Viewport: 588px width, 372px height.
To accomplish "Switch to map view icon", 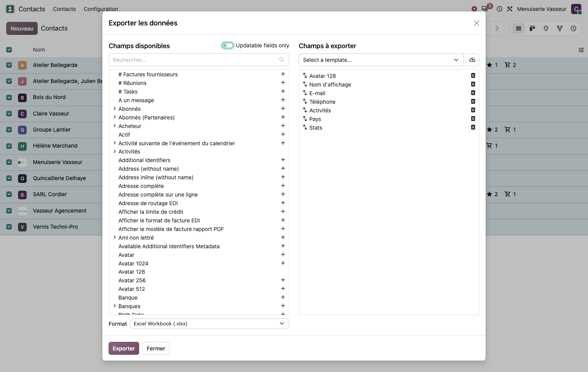I will click(546, 28).
